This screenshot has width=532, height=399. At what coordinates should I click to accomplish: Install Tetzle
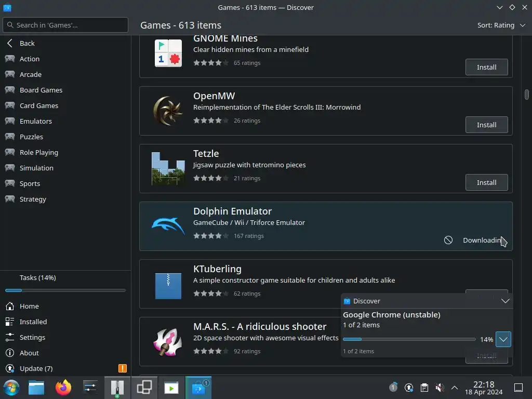click(x=486, y=182)
